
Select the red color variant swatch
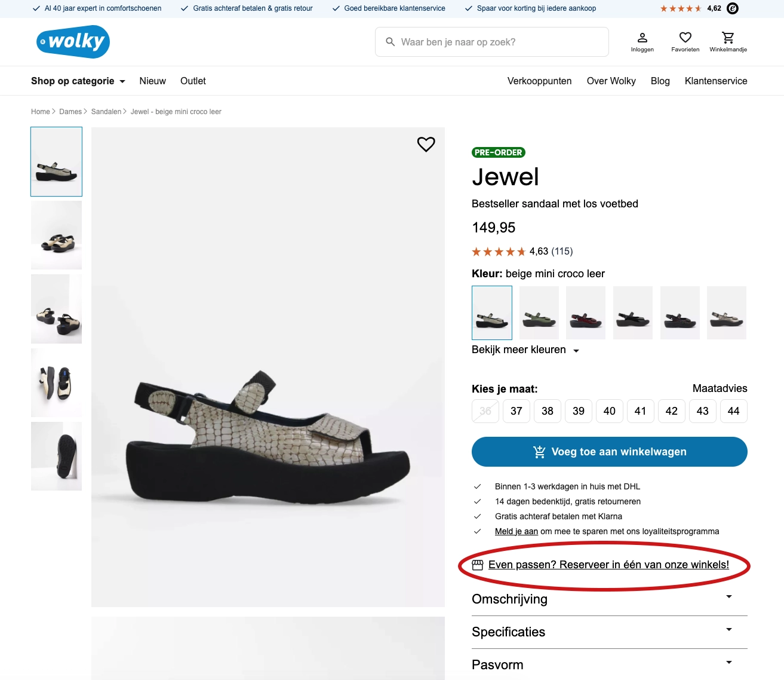[x=586, y=313]
